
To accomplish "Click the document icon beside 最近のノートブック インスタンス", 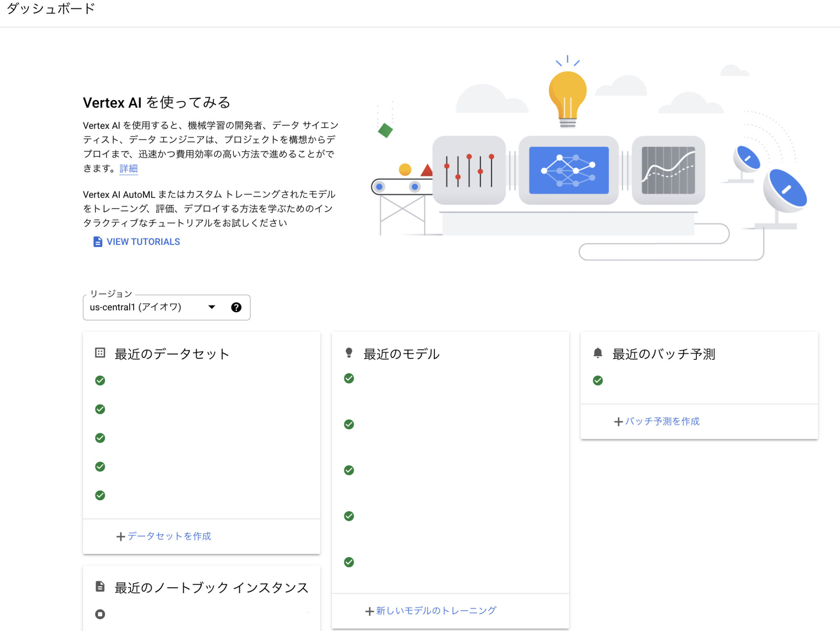I will pyautogui.click(x=100, y=587).
